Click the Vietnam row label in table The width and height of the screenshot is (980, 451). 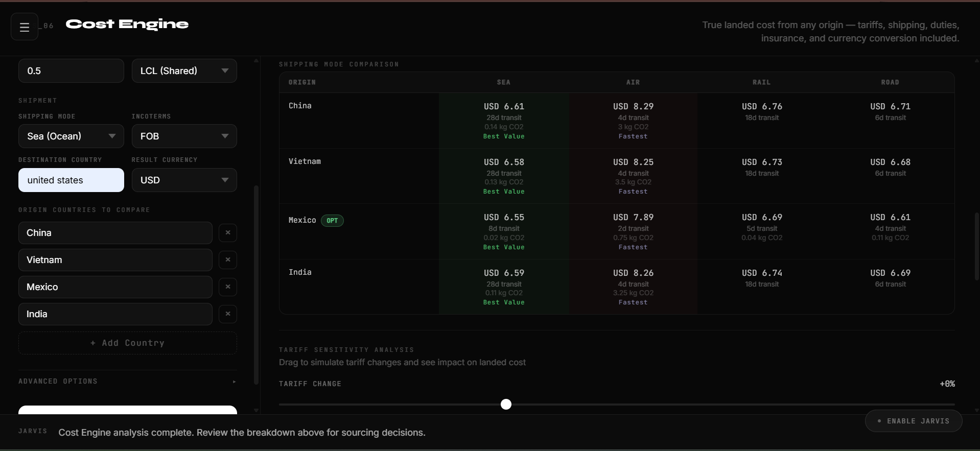point(305,161)
